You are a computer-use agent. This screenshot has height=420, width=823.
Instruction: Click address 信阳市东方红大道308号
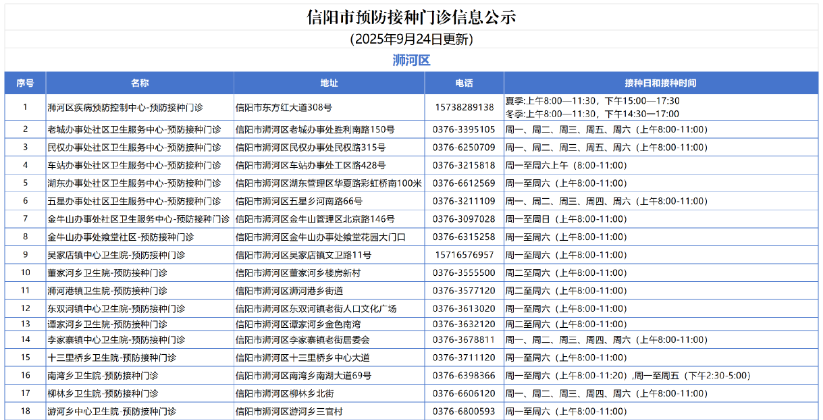click(x=283, y=106)
